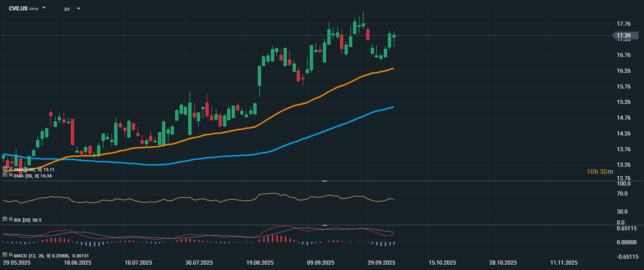The width and height of the screenshot is (644, 270).
Task: Click the MACD panel resize handle
Action: (x=324, y=225)
